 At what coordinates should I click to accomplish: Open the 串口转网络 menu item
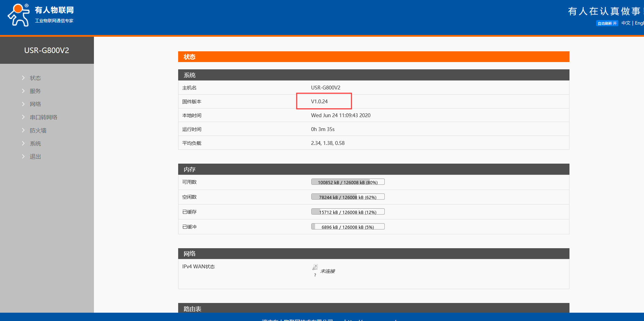click(x=43, y=117)
